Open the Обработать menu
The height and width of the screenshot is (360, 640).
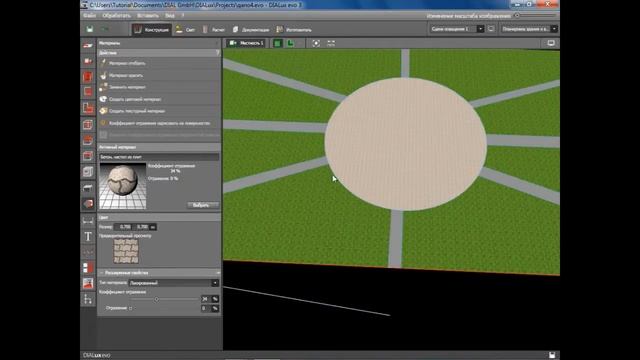click(116, 16)
